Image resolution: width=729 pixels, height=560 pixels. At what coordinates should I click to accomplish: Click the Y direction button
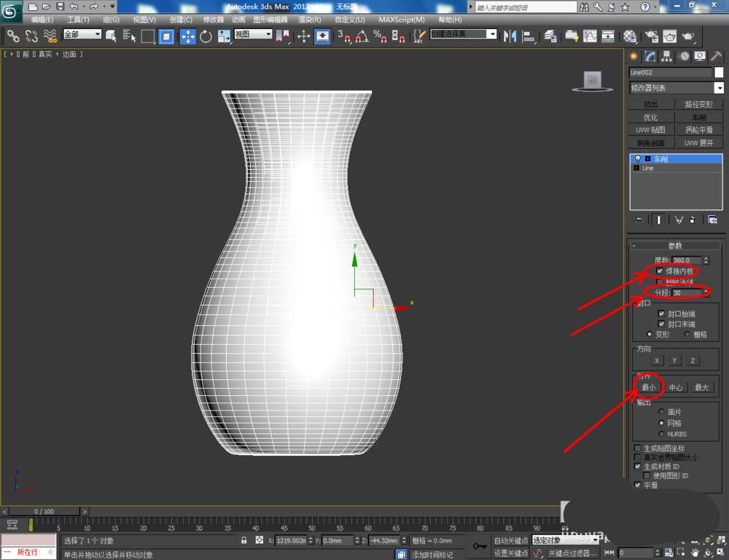coord(674,360)
